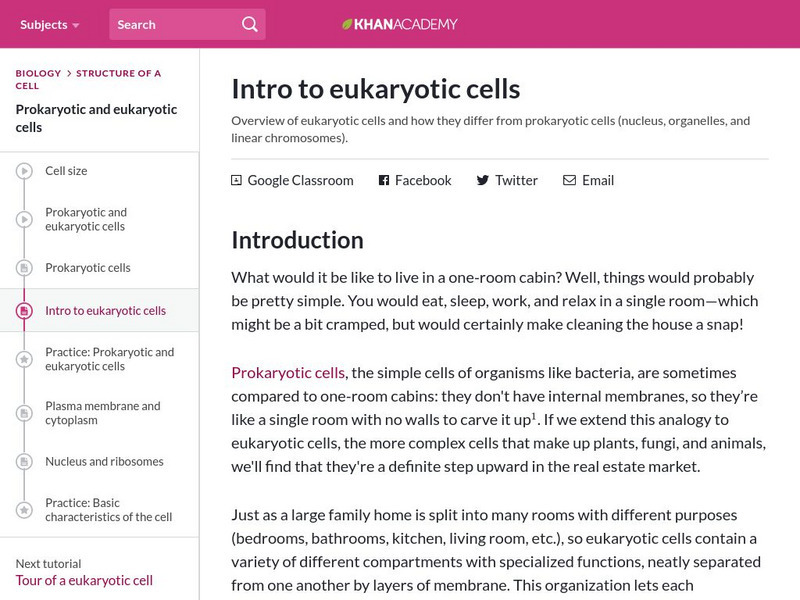Image resolution: width=800 pixels, height=600 pixels.
Task: Type in the Search field
Action: (x=175, y=24)
